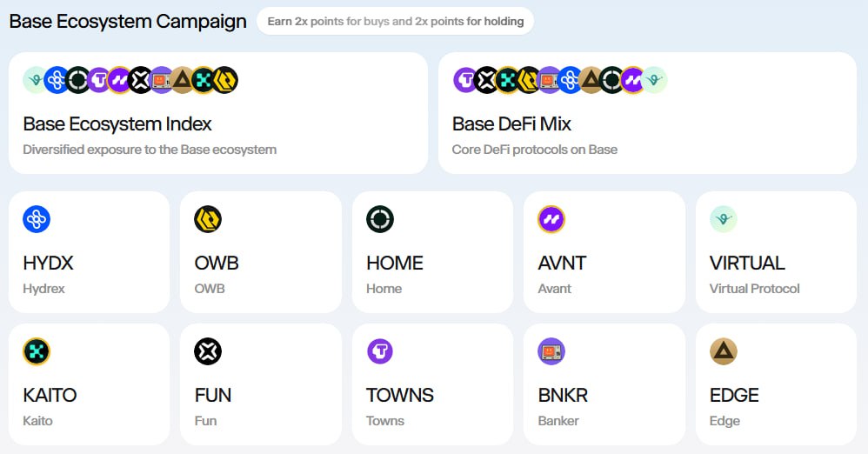Click the Base Ecosystem Index icon stack
This screenshot has width=868, height=454.
(x=130, y=80)
